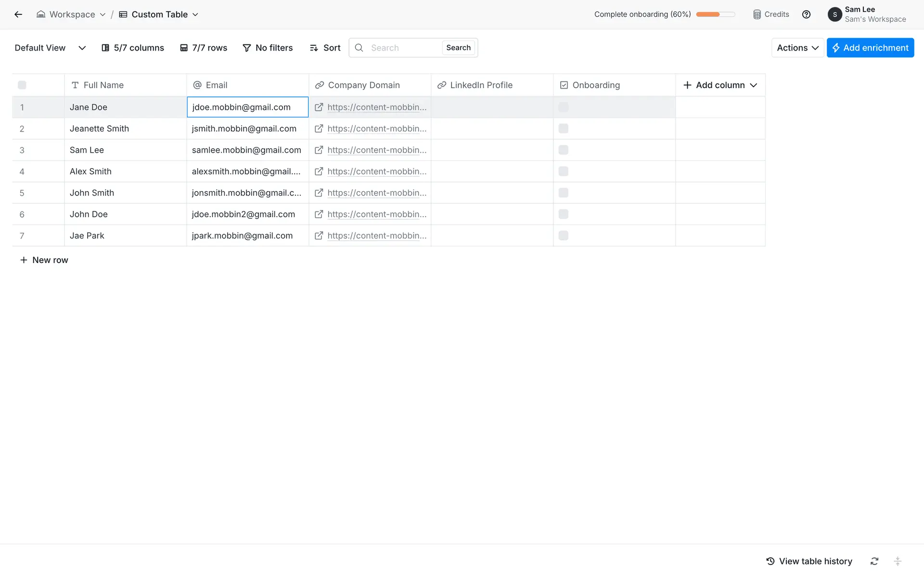Click the help question mark icon

tap(806, 14)
